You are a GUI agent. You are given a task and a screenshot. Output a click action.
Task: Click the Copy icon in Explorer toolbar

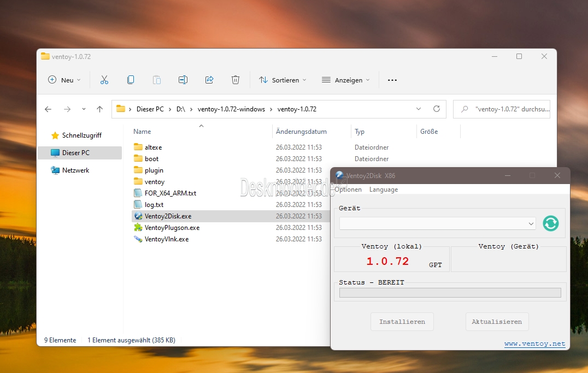[131, 80]
